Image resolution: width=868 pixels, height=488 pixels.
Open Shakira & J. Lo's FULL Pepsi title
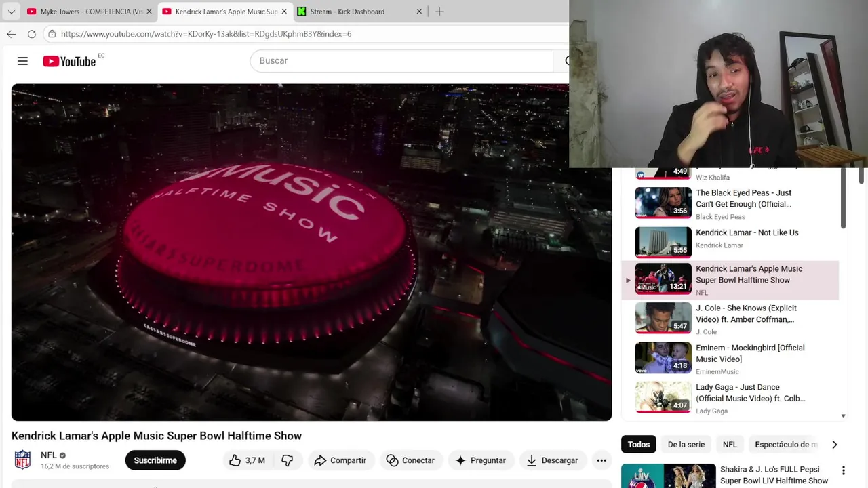pyautogui.click(x=774, y=475)
